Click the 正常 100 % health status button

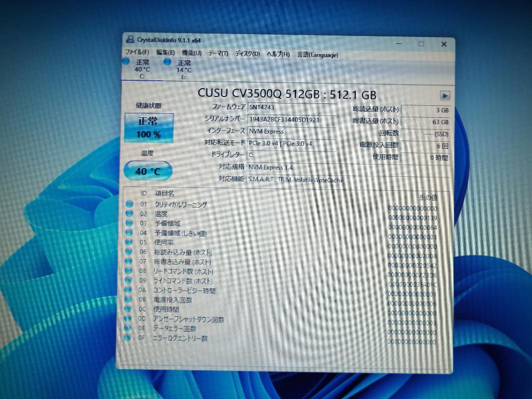tap(149, 128)
